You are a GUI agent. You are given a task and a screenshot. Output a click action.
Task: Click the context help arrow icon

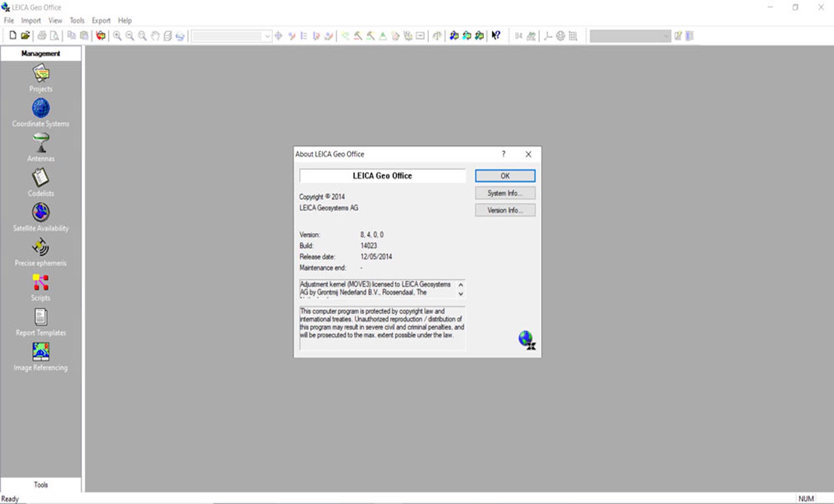click(x=496, y=36)
